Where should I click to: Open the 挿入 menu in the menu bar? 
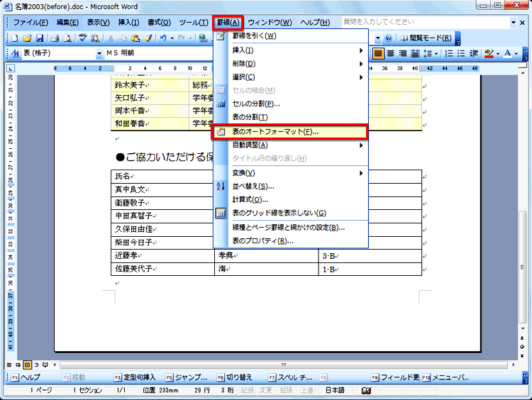click(128, 23)
